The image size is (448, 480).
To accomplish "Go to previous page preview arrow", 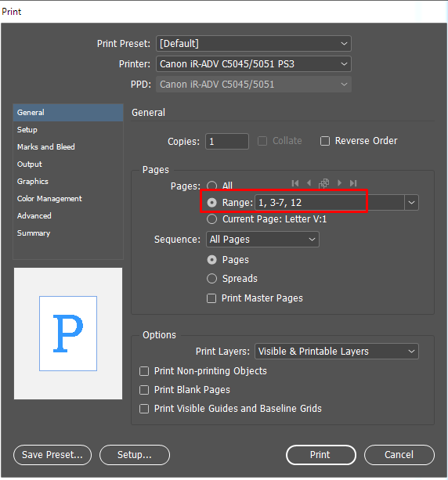I will pyautogui.click(x=309, y=183).
